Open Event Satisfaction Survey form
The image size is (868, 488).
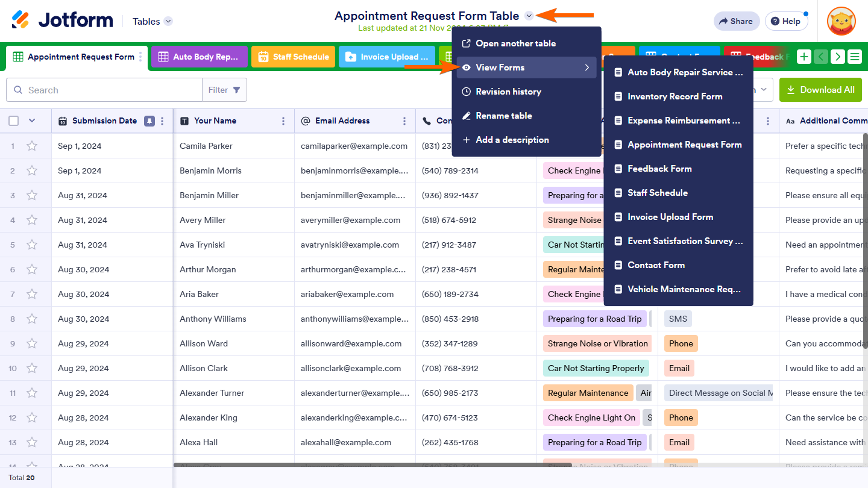tap(678, 241)
